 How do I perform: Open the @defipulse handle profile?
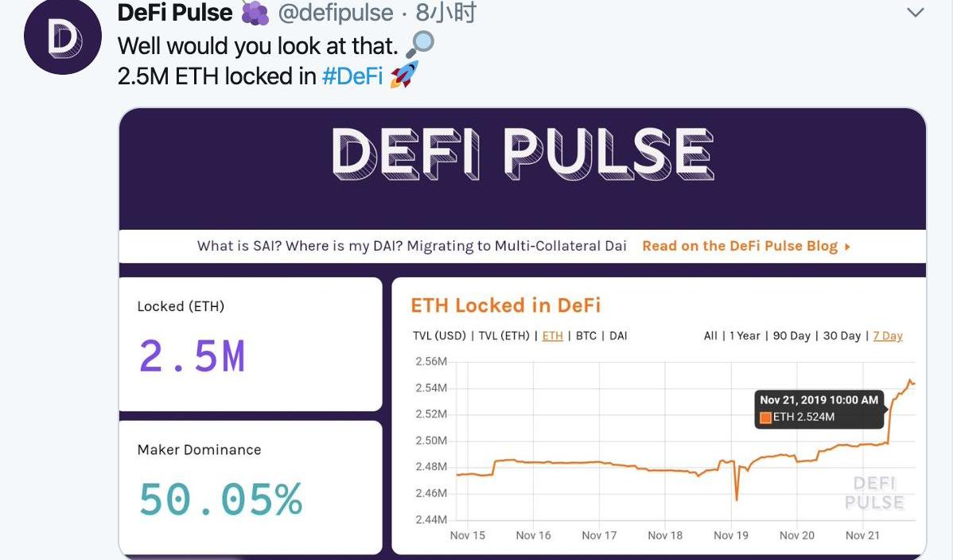336,13
